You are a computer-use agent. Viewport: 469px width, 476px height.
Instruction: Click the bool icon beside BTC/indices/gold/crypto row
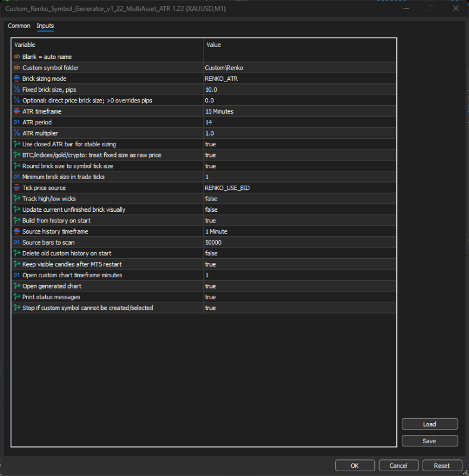click(17, 155)
